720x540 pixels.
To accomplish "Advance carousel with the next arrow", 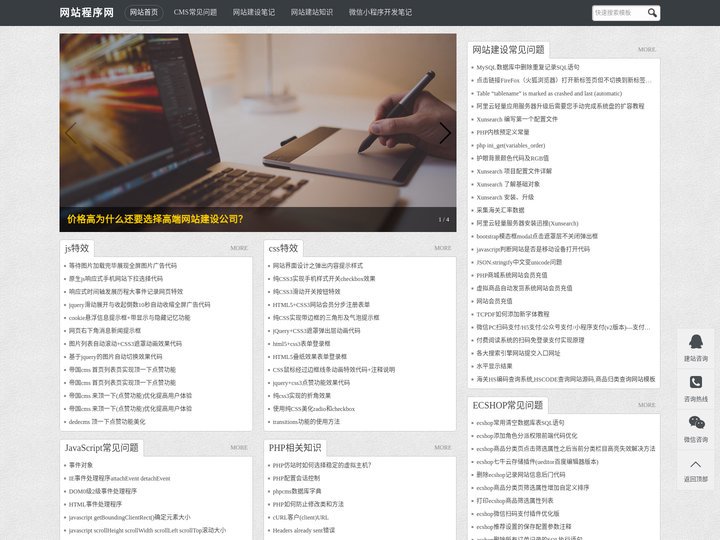I will click(x=444, y=133).
